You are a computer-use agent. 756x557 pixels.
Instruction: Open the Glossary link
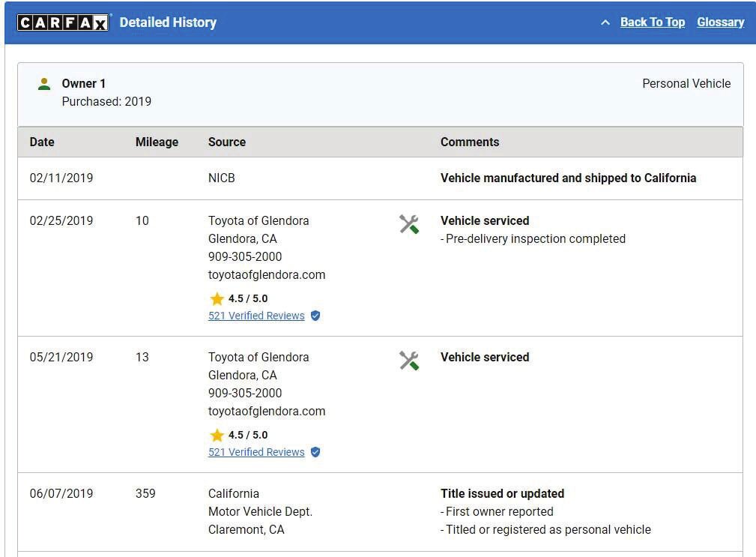720,22
